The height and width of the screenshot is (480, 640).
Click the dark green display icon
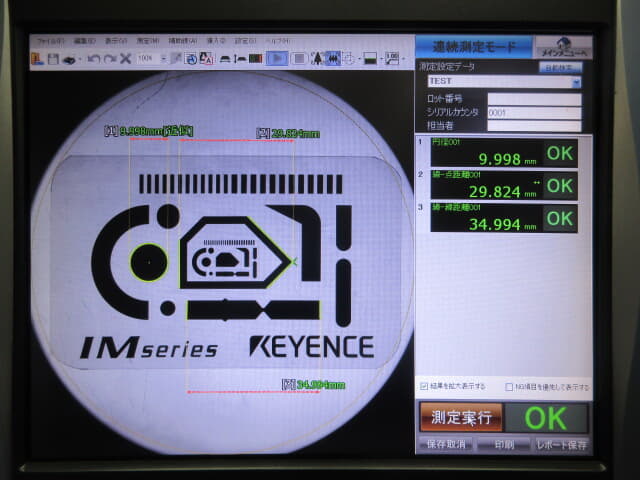[x=256, y=59]
